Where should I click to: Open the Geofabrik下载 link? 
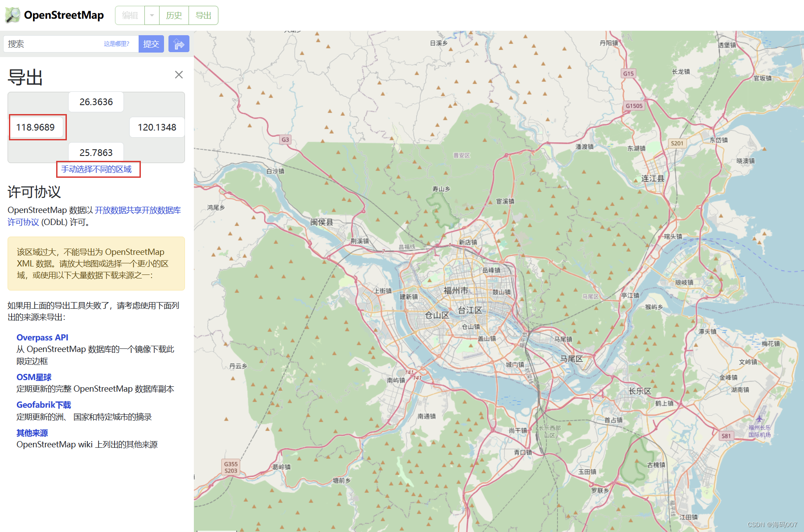click(x=44, y=405)
